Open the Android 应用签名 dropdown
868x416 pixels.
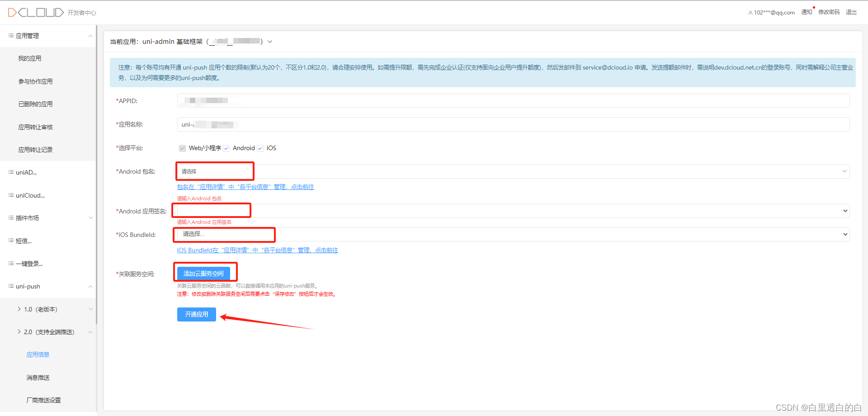coord(513,211)
